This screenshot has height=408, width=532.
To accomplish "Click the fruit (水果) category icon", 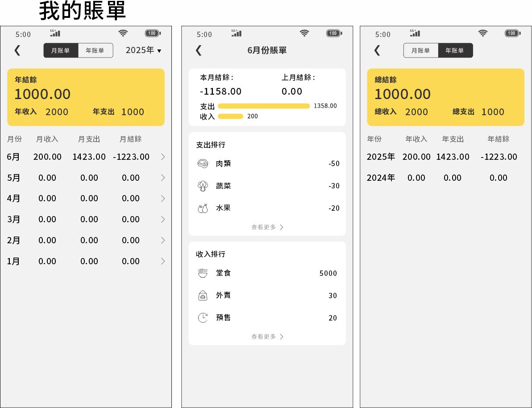I will (203, 208).
